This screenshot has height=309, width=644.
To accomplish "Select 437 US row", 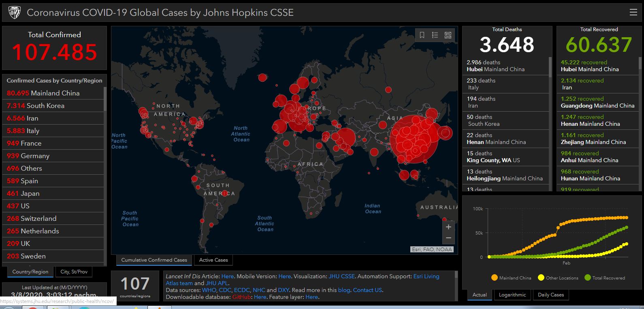I will pos(53,206).
